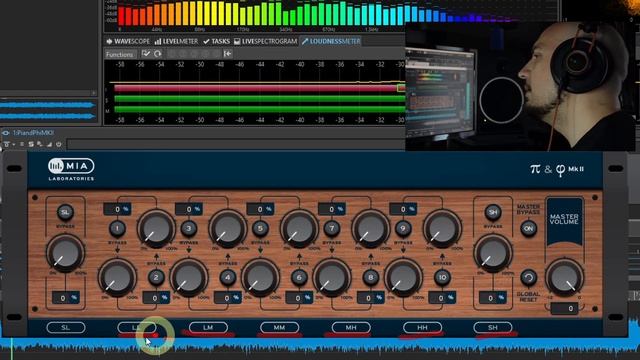640x360 pixels.
Task: Toggle bypass button 7
Action: tap(332, 228)
